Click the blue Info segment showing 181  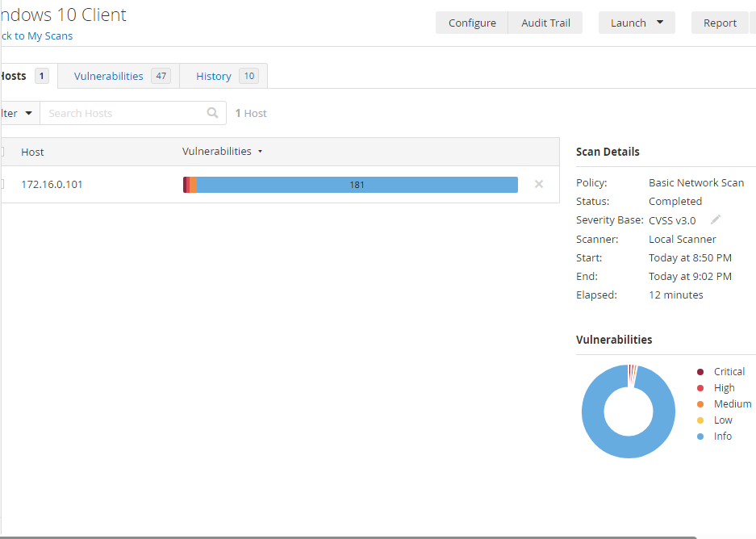click(x=357, y=185)
